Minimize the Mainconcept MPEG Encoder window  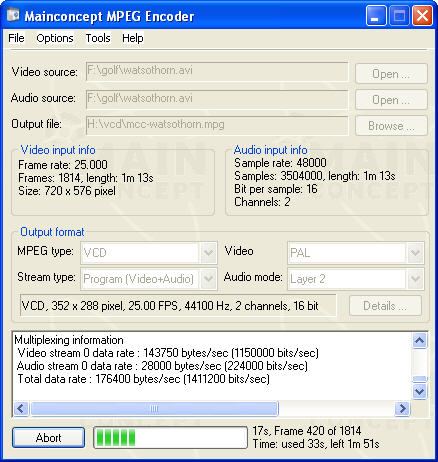(376, 16)
